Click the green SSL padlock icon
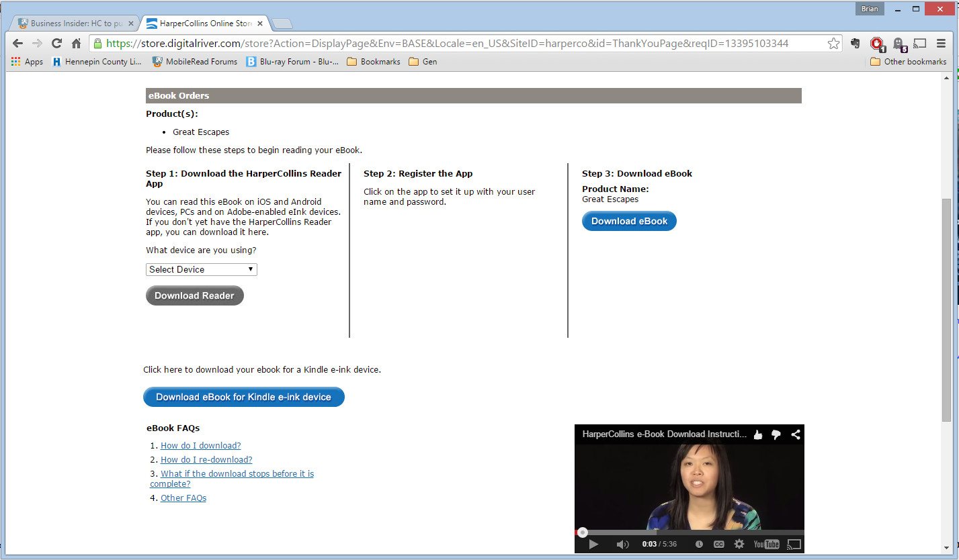The image size is (959, 560). tap(98, 44)
